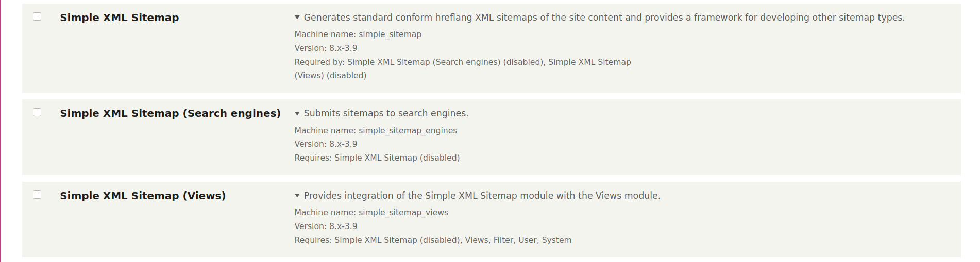The image size is (980, 262).
Task: Check the Simple XML Sitemap (Views) checkbox
Action: (37, 195)
